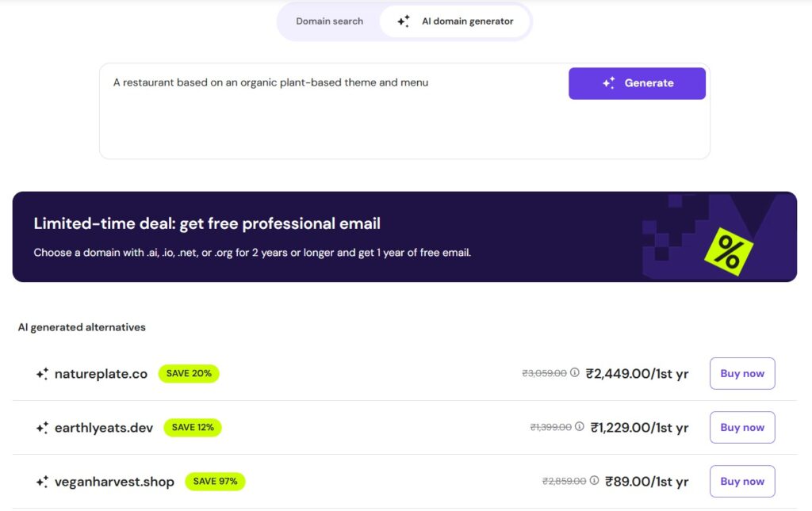Select the domain name veganharvest.shop
The height and width of the screenshot is (511, 812).
[x=115, y=481]
